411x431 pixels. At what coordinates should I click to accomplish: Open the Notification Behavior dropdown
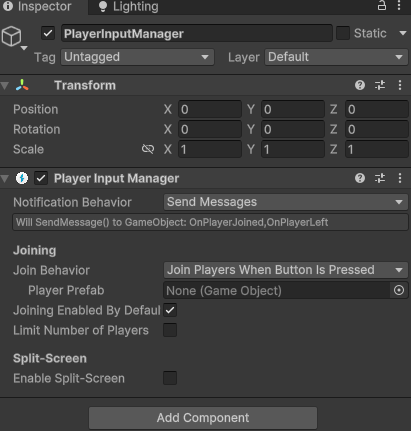point(286,202)
